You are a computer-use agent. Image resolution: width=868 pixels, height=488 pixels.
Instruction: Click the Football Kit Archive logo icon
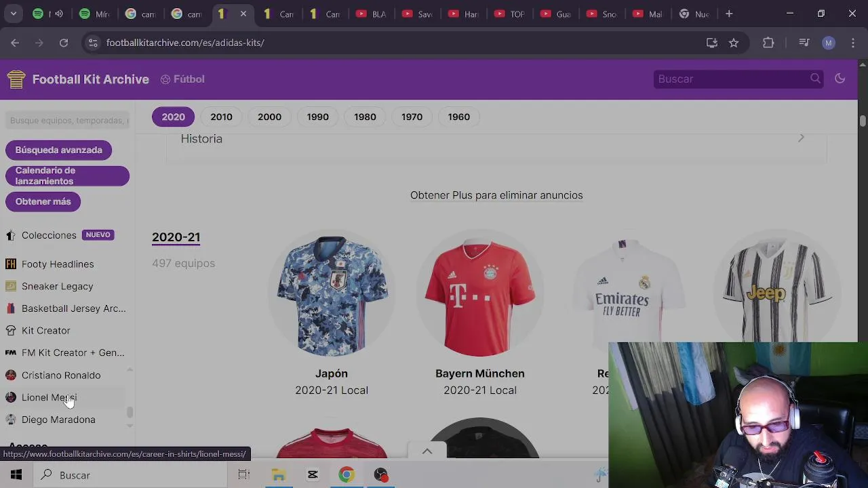click(x=16, y=79)
